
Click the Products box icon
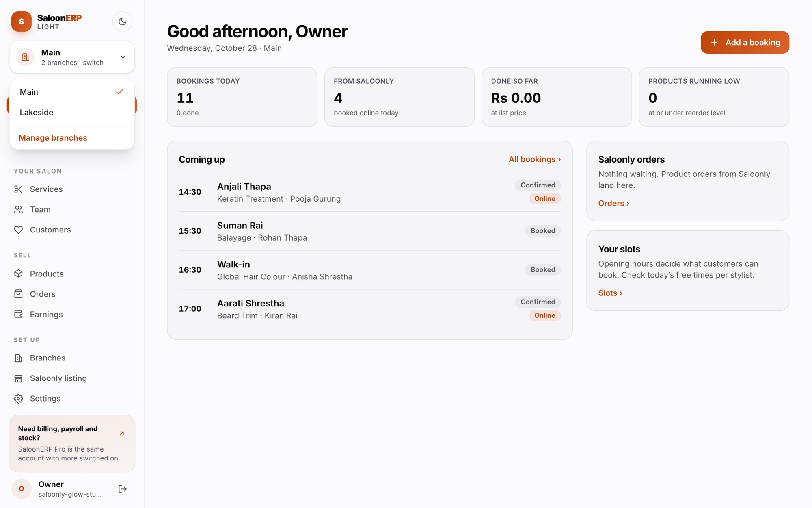click(18, 274)
